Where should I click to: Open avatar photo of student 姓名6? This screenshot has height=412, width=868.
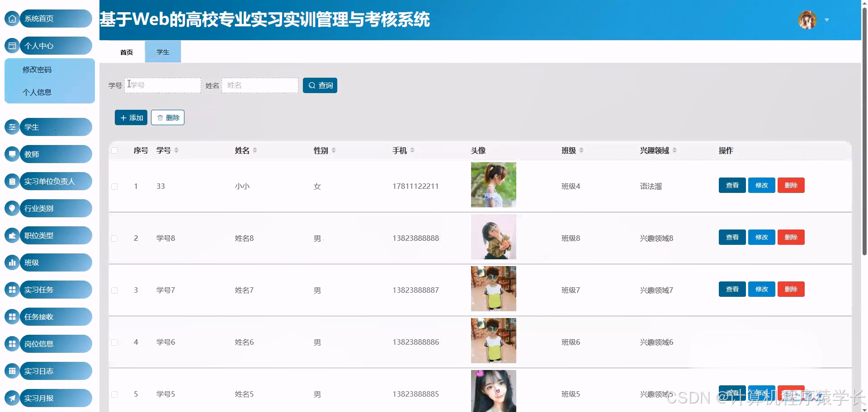pos(494,341)
